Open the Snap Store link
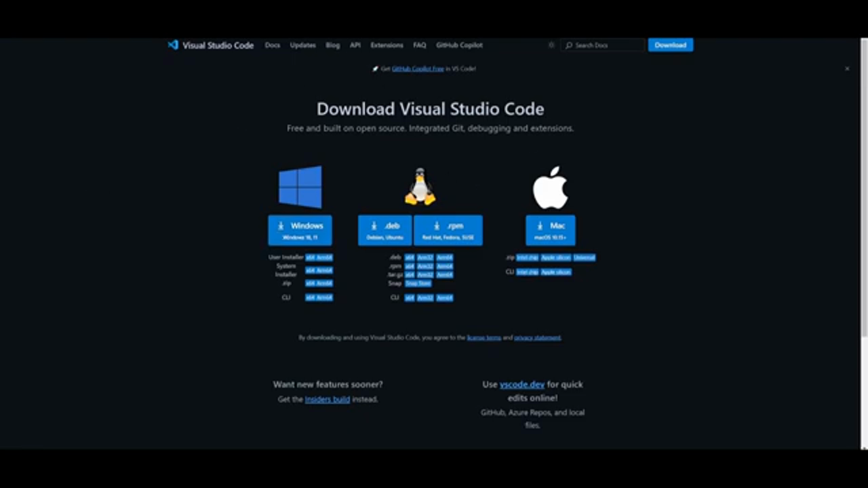 click(418, 283)
